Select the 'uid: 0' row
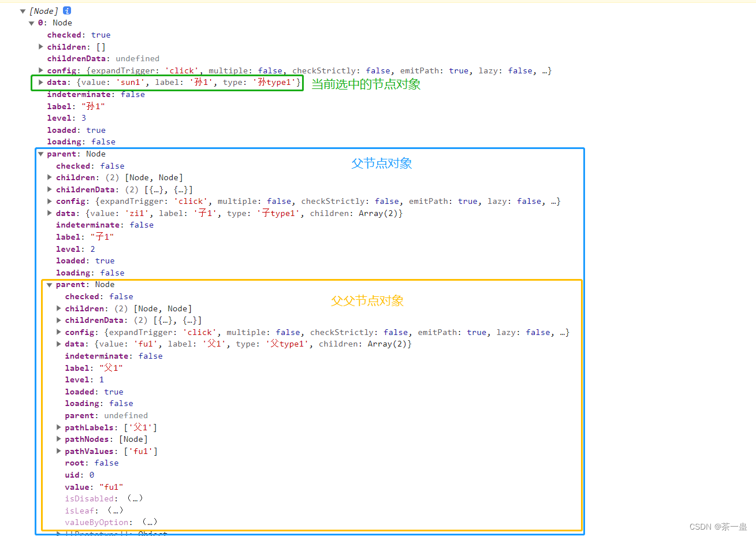Screen dimensions: 756x536 point(80,475)
